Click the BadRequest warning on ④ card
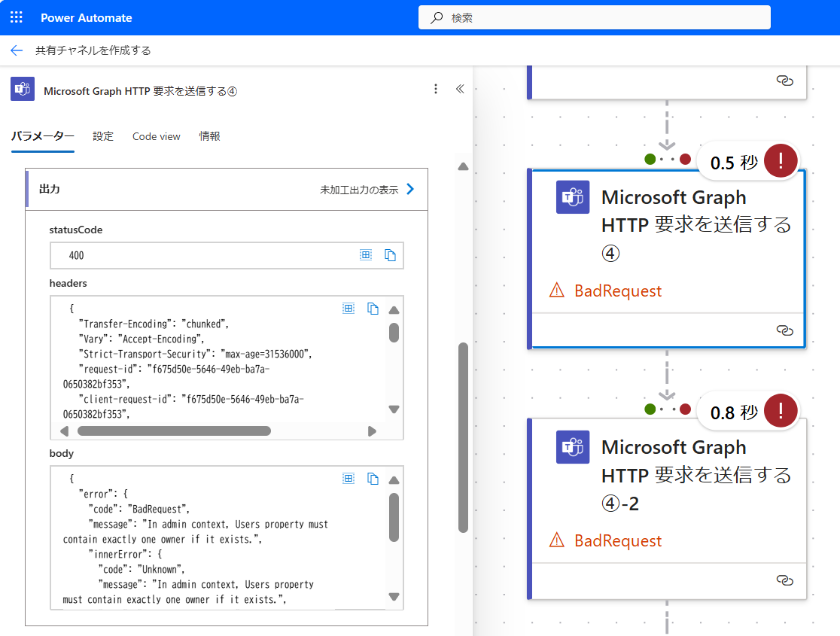840x636 pixels. pyautogui.click(x=618, y=291)
